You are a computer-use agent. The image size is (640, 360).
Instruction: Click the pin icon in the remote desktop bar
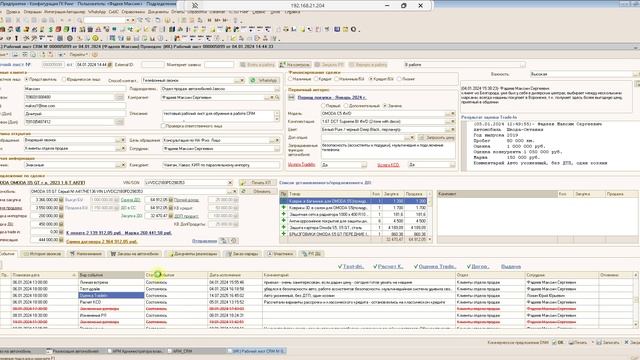(195, 6)
